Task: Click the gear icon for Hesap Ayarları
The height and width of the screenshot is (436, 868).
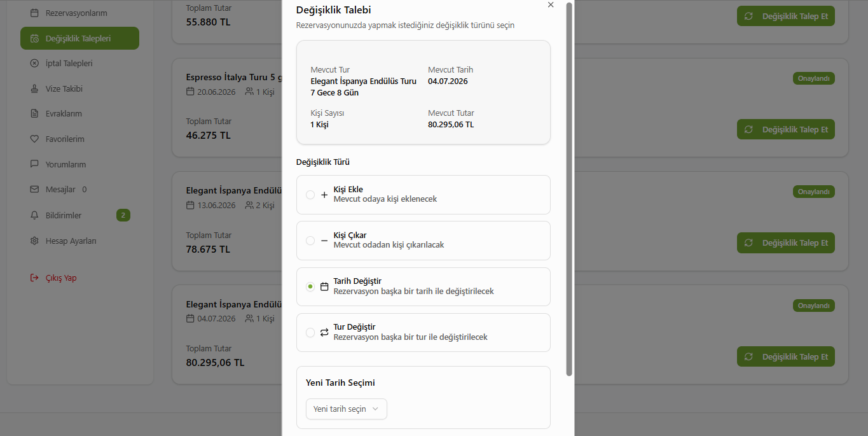Action: [x=34, y=241]
